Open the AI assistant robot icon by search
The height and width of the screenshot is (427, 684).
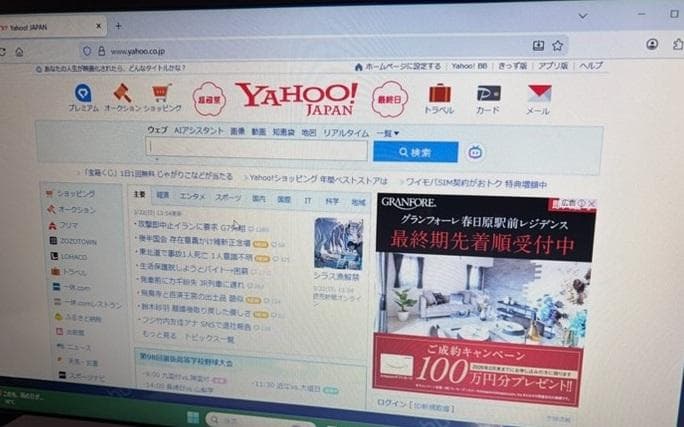[475, 152]
